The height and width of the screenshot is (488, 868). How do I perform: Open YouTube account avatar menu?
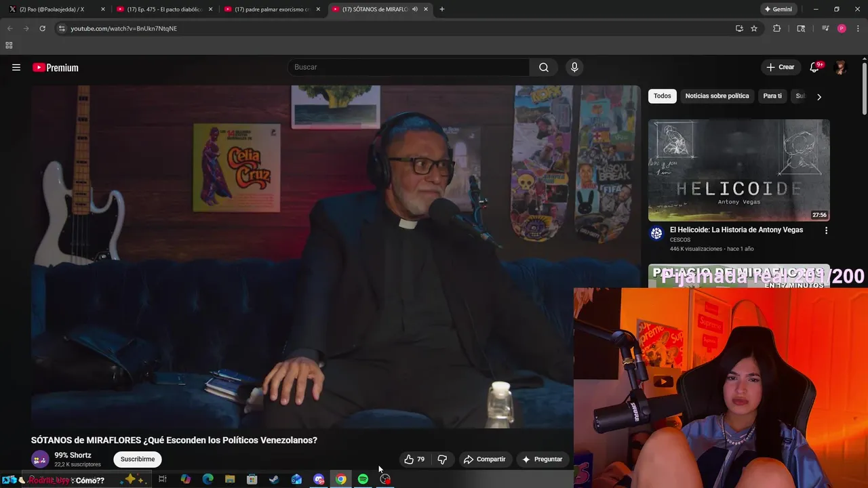point(841,67)
